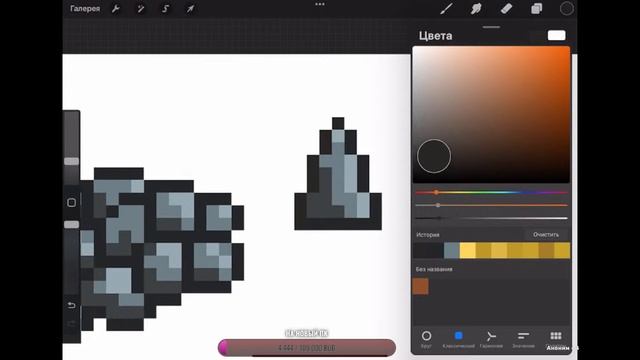640x360 pixels.
Task: Clear history with Очистить
Action: [x=546, y=235]
